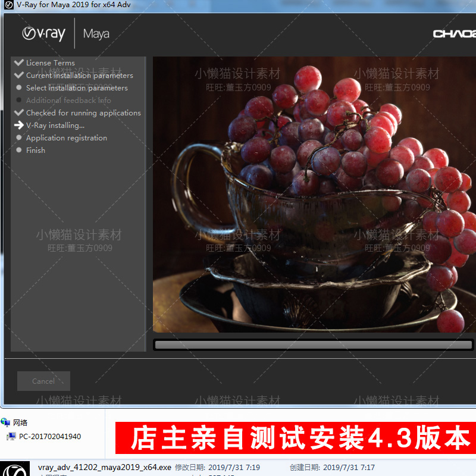Viewport: 476px width, 476px height.
Task: Select Additional feedback info step
Action: [x=68, y=100]
